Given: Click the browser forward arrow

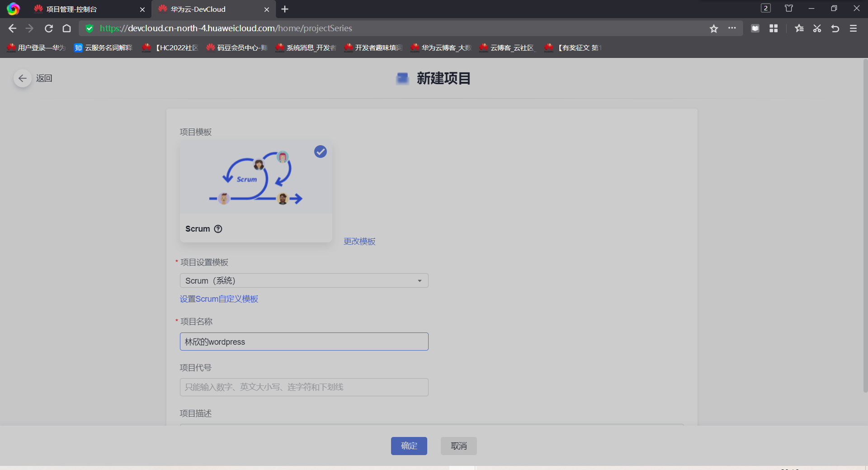Looking at the screenshot, I should (30, 28).
